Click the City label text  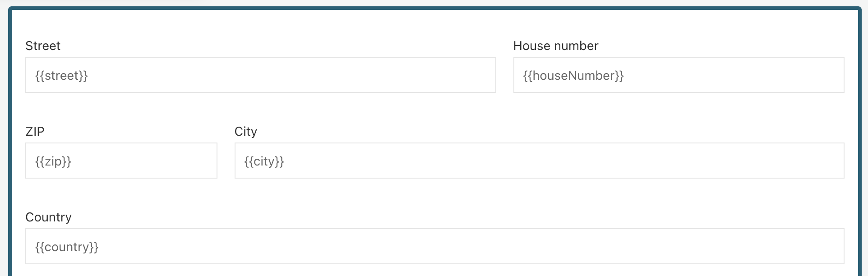245,132
